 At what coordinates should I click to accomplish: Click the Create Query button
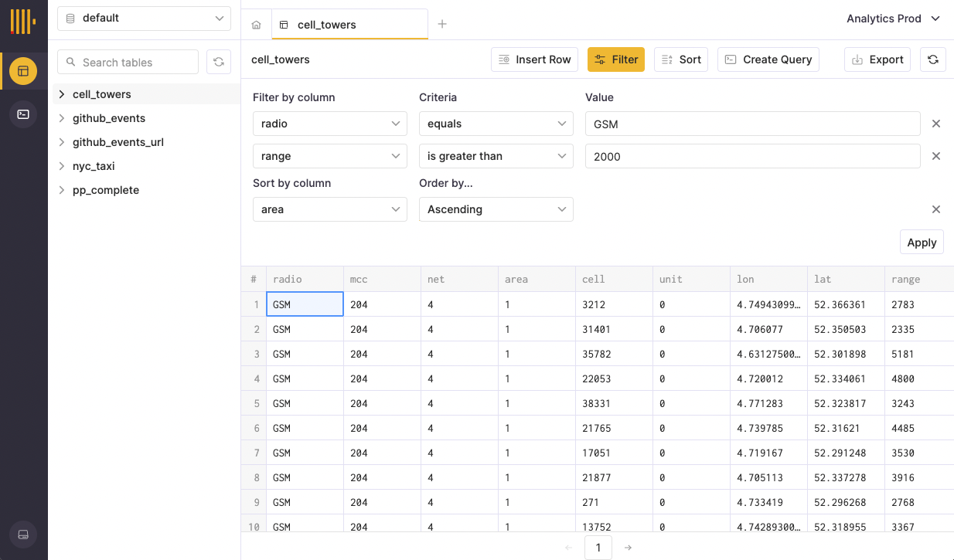coord(768,59)
